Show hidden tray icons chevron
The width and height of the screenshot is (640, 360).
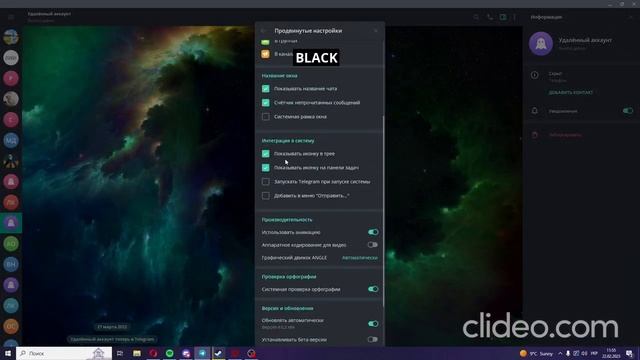(x=560, y=353)
